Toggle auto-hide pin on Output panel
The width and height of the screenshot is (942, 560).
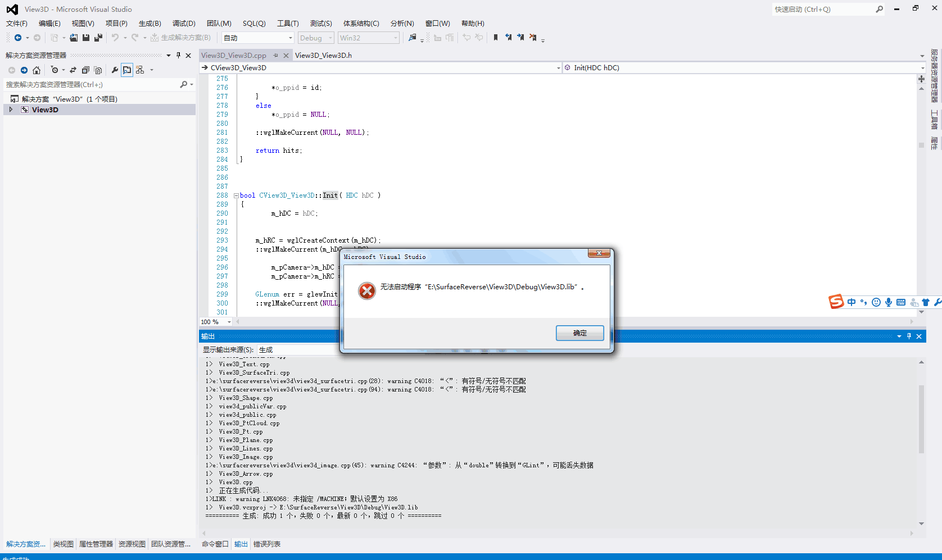(909, 336)
